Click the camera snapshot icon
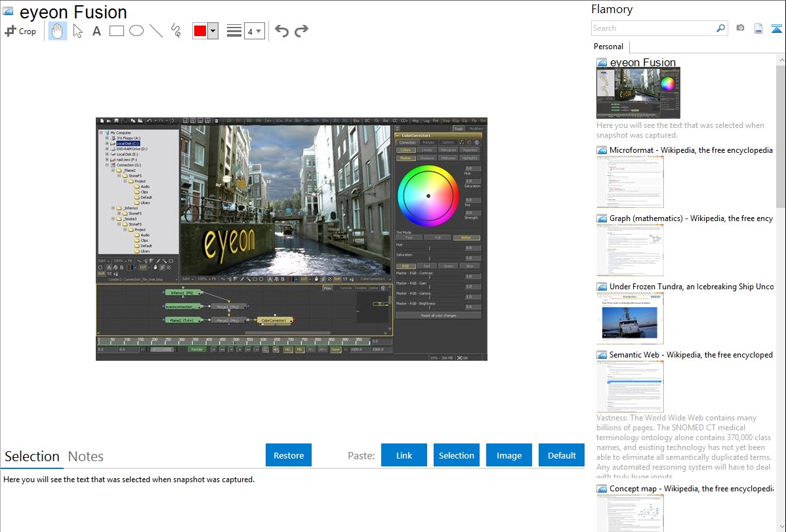Image resolution: width=786 pixels, height=532 pixels. (x=740, y=28)
